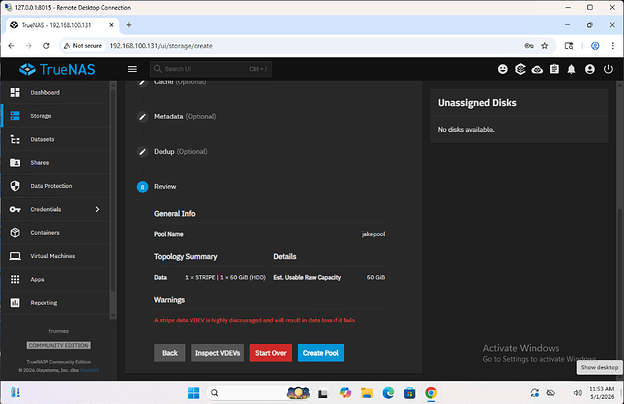Open the taskbar clock and date

601,393
